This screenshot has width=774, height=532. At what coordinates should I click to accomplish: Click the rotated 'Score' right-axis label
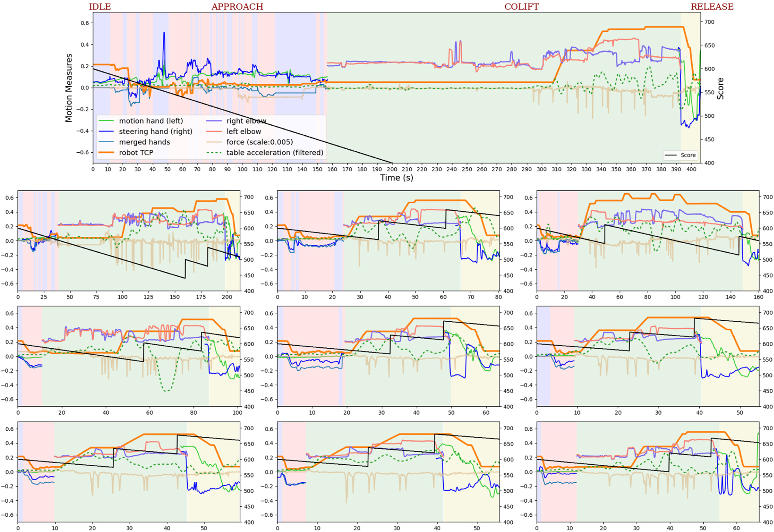click(x=720, y=89)
